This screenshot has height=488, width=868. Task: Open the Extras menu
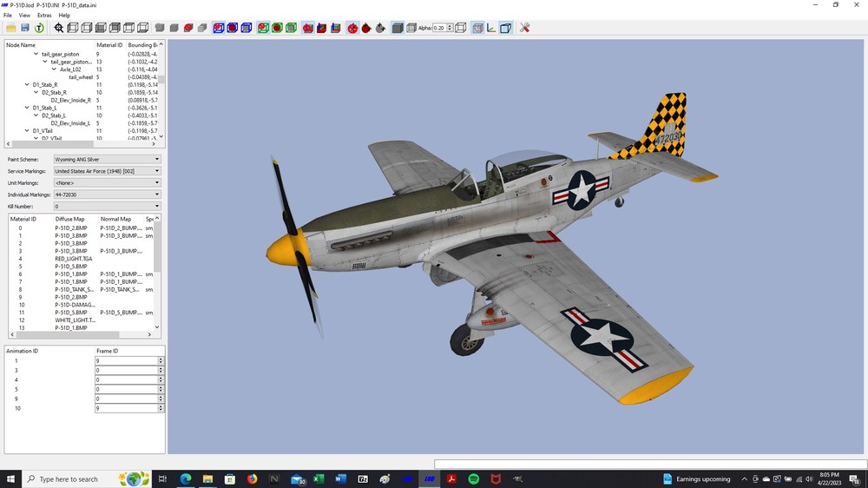click(44, 16)
